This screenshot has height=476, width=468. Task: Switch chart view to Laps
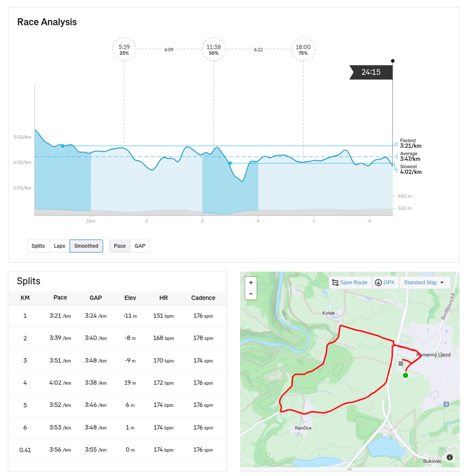pyautogui.click(x=60, y=246)
